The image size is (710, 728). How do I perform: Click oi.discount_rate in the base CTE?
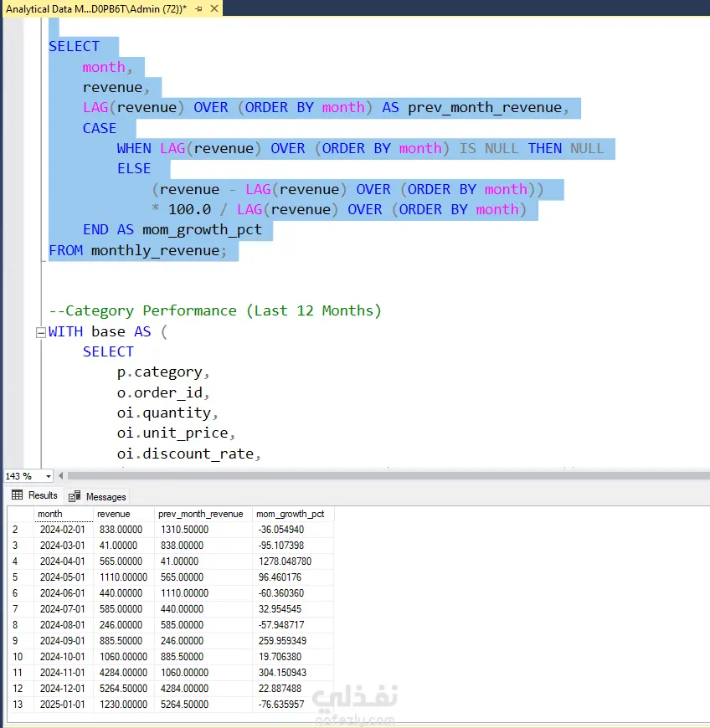point(185,454)
